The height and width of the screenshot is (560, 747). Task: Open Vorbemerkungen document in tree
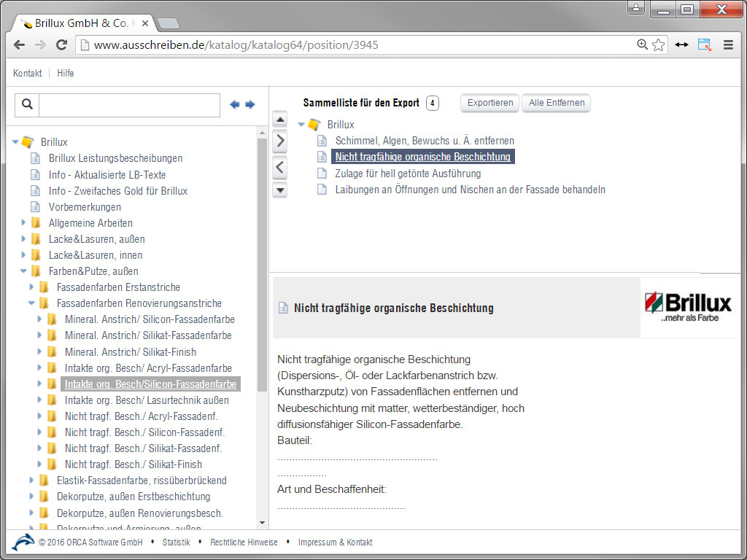85,207
